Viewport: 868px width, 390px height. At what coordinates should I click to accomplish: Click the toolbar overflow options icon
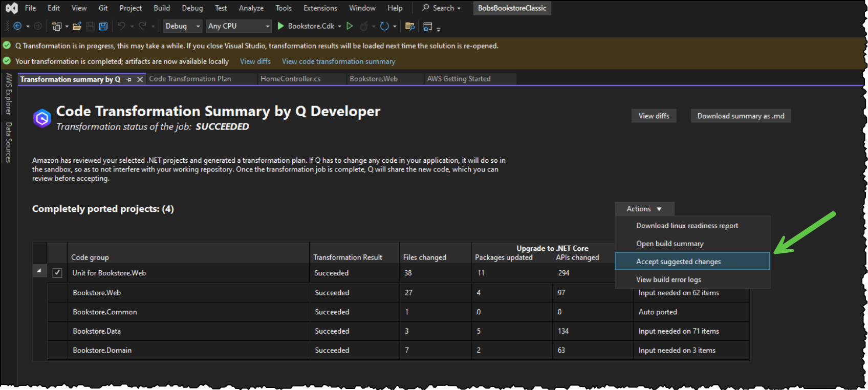[439, 29]
